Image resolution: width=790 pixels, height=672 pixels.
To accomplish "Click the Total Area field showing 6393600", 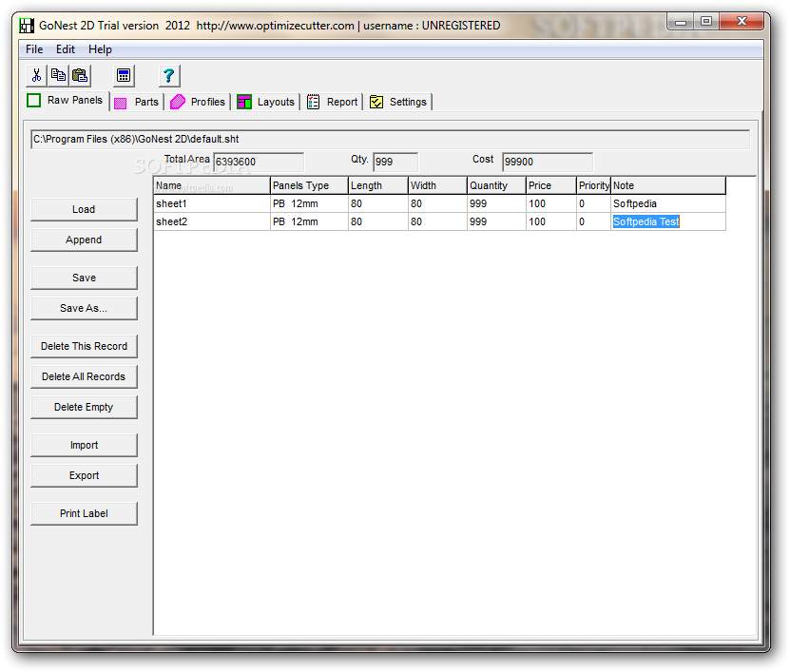I will (259, 163).
